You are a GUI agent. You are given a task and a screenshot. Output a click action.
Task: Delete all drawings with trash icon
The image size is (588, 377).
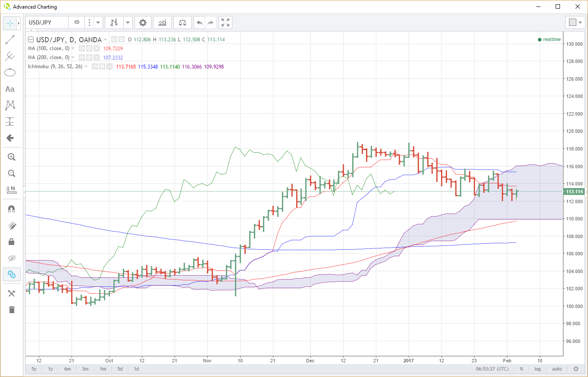coord(12,310)
